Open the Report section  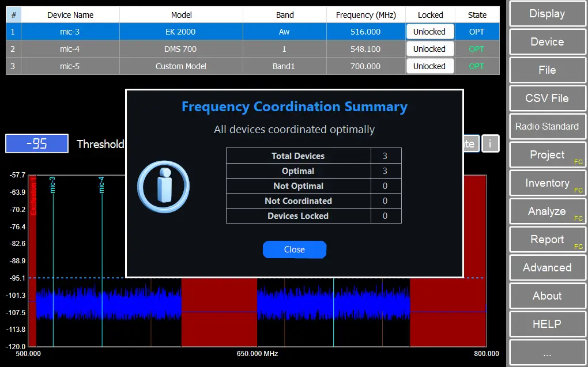coord(546,240)
